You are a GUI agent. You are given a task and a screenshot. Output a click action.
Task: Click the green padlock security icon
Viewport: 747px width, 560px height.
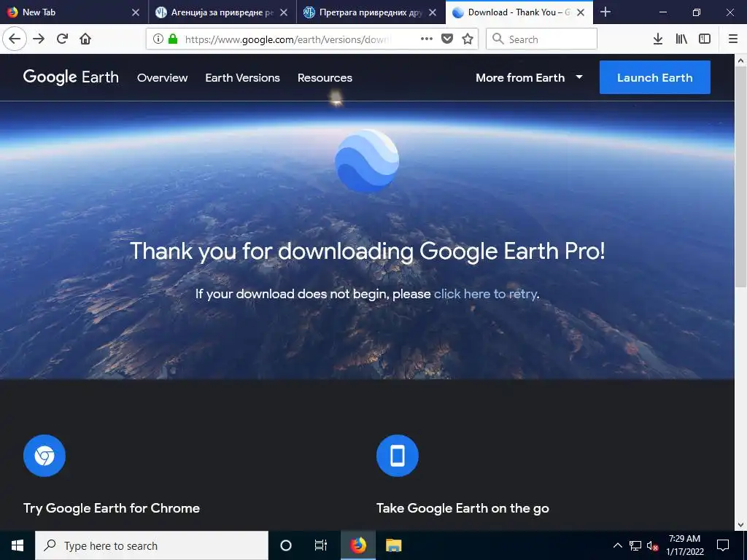(173, 39)
